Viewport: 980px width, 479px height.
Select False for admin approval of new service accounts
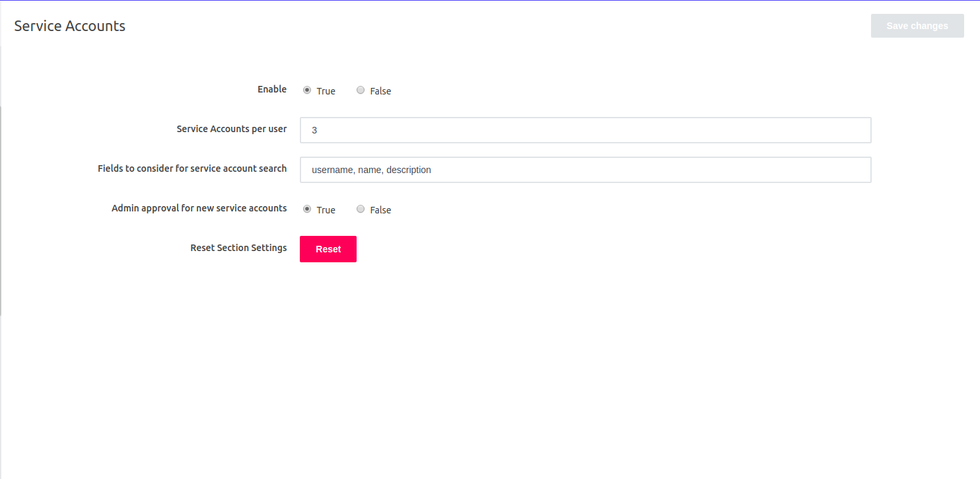click(361, 209)
